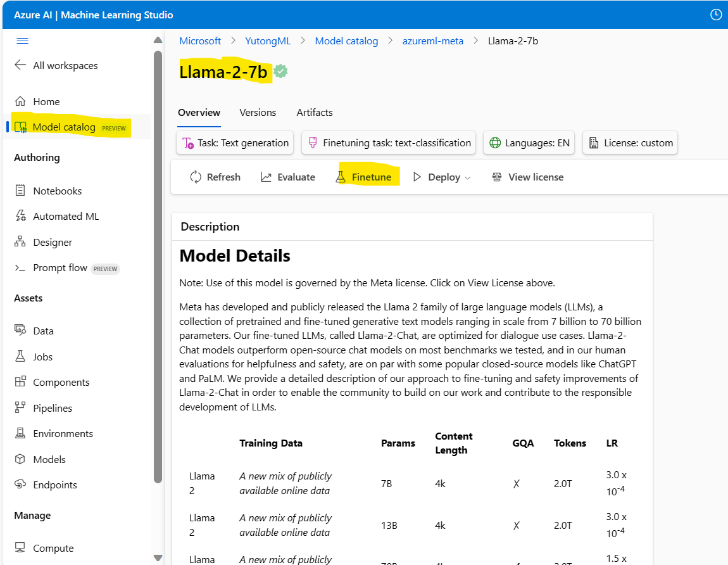Screen dimensions: 728x565
Task: Expand the Deploy dropdown chevron
Action: tap(468, 178)
